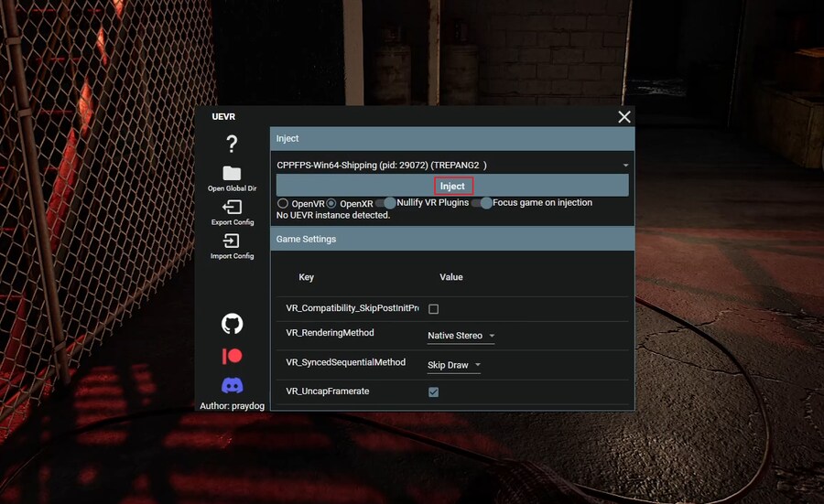Viewport: 824px width, 504px height.
Task: Click the Inject button
Action: pos(452,186)
